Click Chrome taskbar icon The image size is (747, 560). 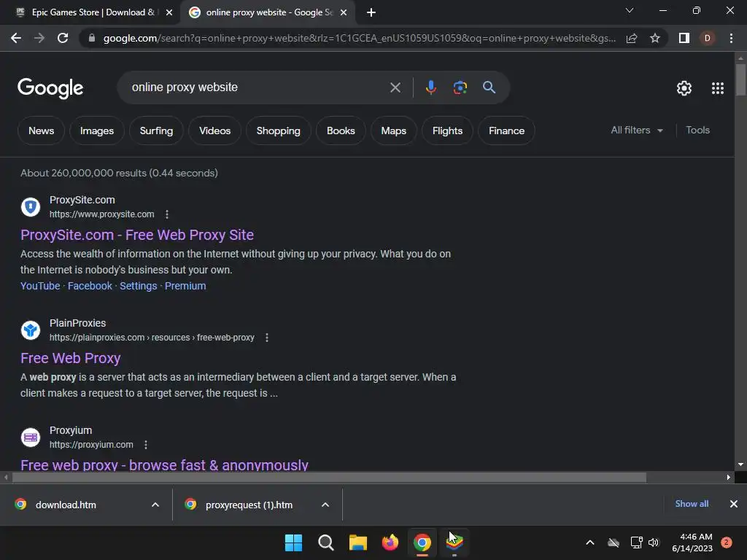(422, 542)
